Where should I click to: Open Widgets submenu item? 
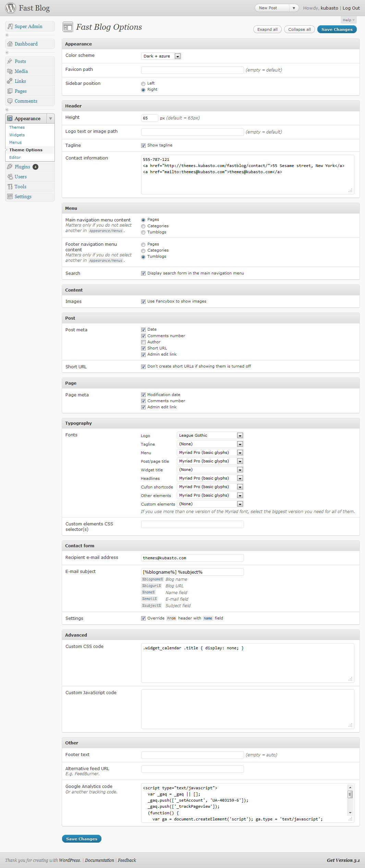[17, 135]
